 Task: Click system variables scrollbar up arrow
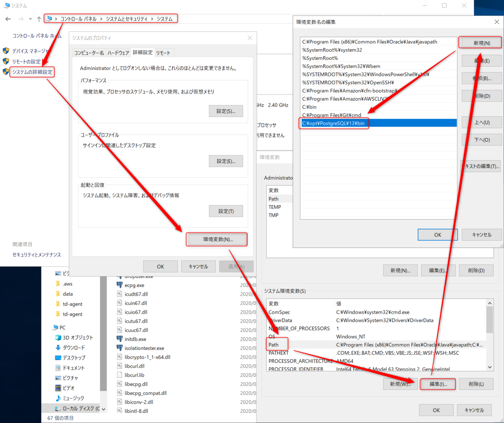click(490, 302)
